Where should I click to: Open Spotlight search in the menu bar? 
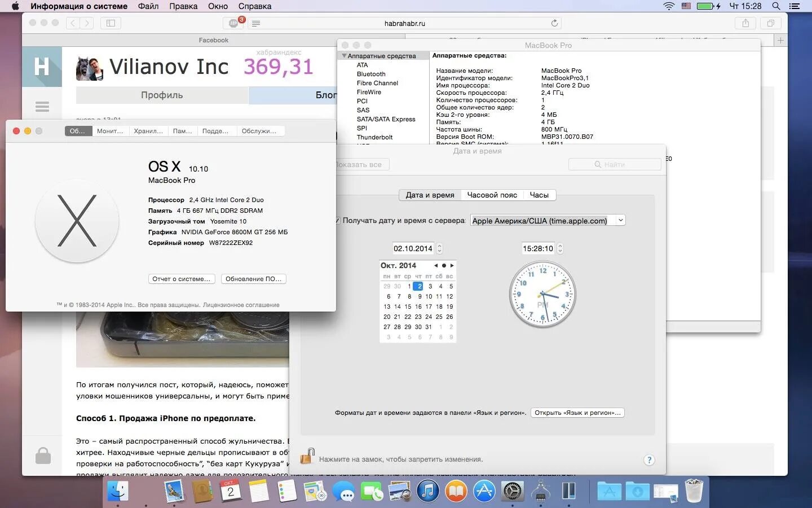776,6
